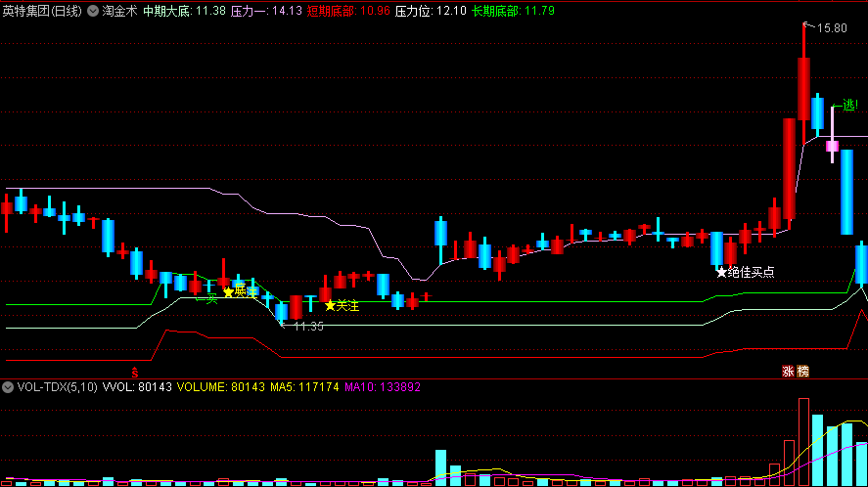Viewport: 868px width, 487px height.
Task: Click the yellow ★关注 signal marker
Action: tap(342, 305)
